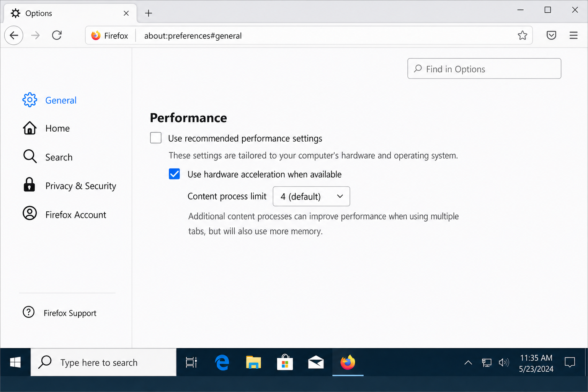Viewport: 588px width, 392px height.
Task: Reload the page with the refresh icon
Action: pos(57,36)
